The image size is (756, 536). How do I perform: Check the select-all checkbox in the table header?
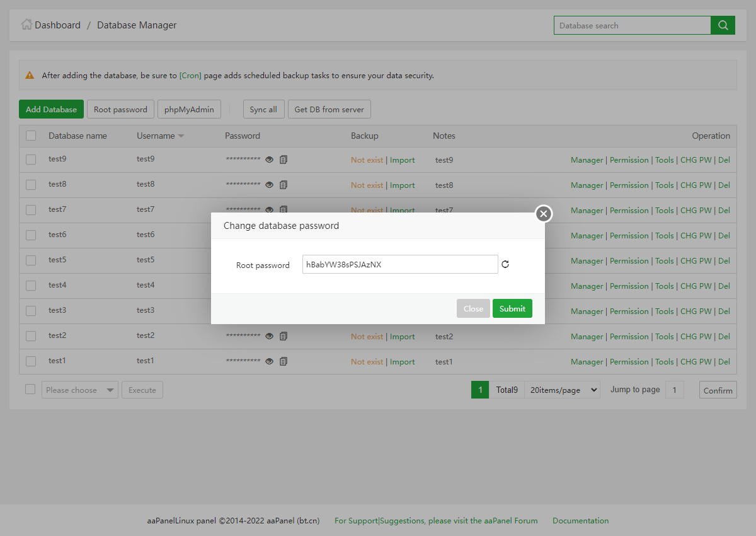(31, 136)
